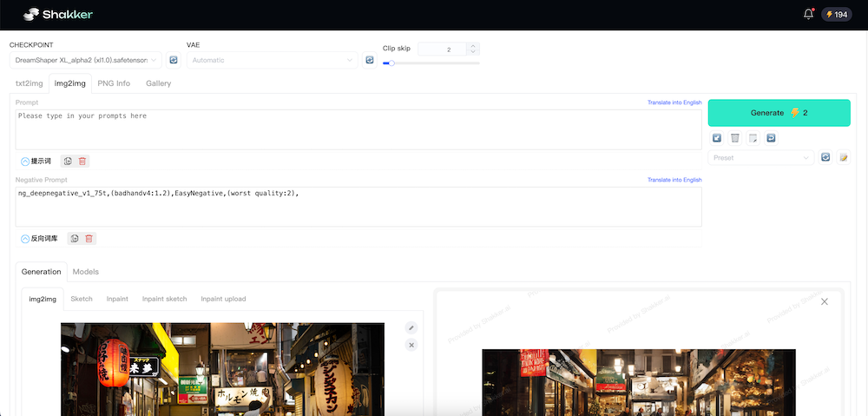Remove the uploaded input image
Screen dimensions: 868x416
411,345
